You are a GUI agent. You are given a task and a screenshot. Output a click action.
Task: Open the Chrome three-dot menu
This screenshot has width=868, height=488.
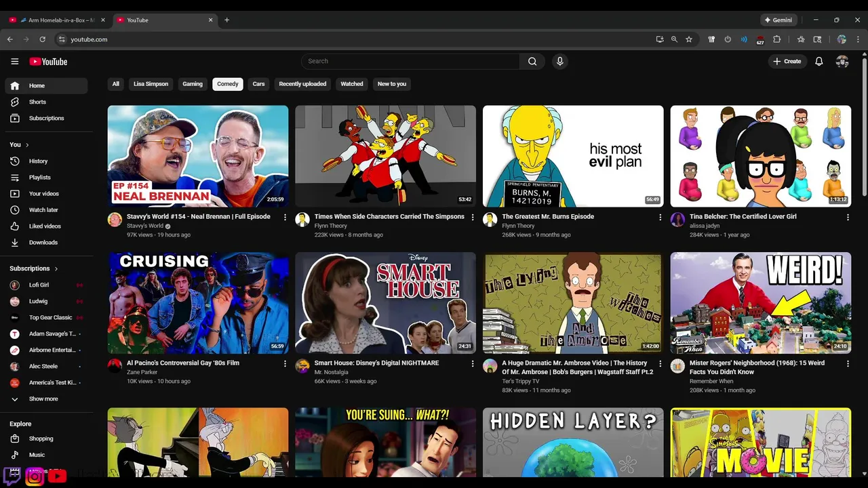pyautogui.click(x=859, y=39)
